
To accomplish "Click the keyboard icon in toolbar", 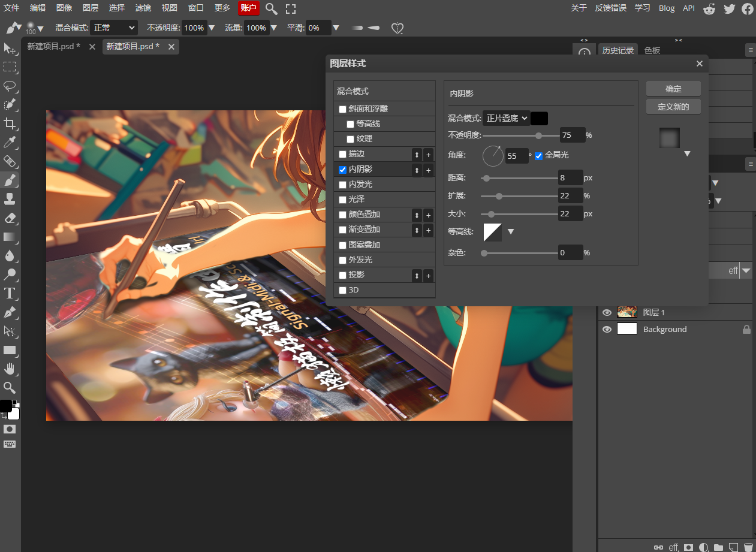I will pyautogui.click(x=10, y=444).
